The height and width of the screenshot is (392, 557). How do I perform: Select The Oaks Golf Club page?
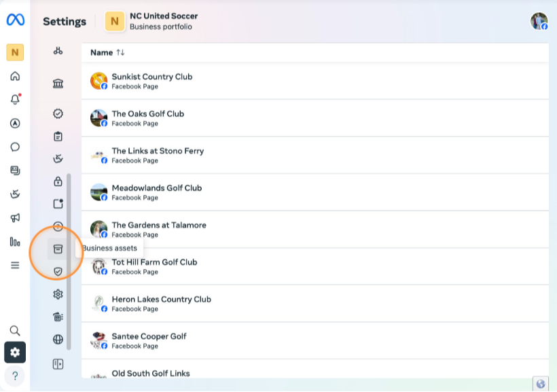147,114
